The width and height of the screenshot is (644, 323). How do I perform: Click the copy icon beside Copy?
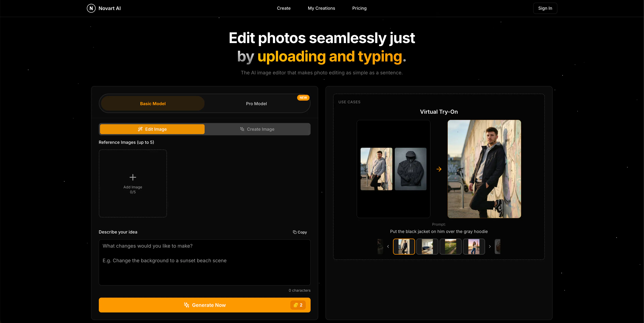tap(295, 232)
